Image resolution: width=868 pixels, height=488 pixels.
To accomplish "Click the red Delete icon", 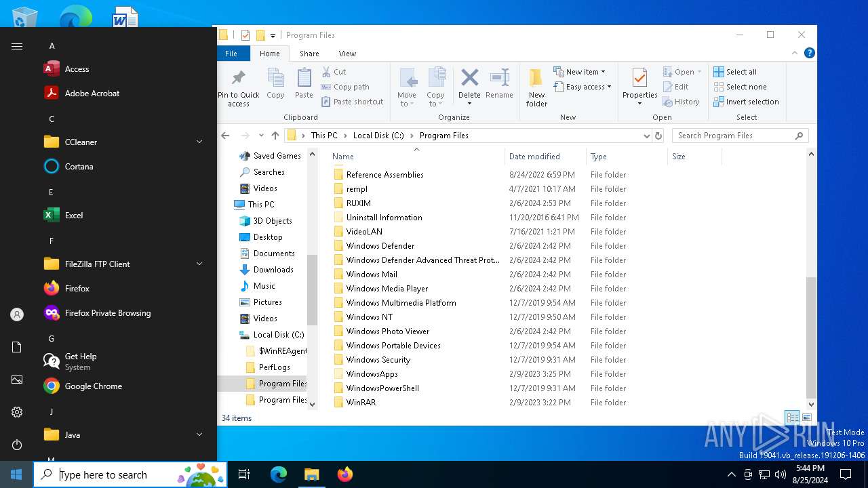I will (469, 77).
